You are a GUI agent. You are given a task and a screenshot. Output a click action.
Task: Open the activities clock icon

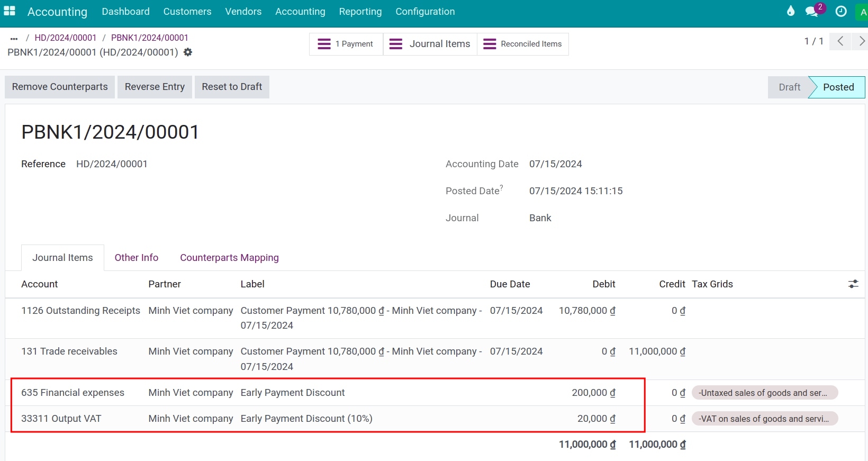tap(841, 12)
